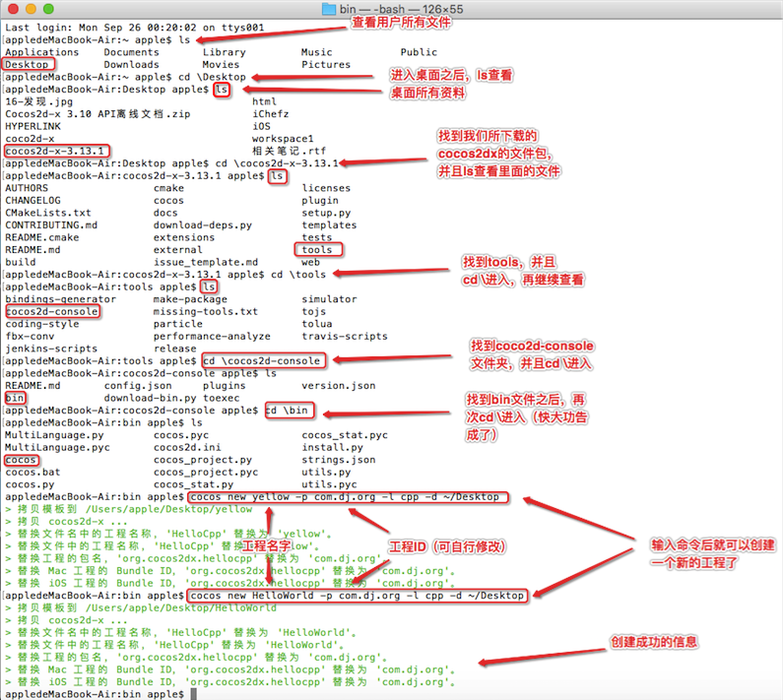Select the "CHANGELOG" file name
The image size is (783, 700).
point(33,200)
